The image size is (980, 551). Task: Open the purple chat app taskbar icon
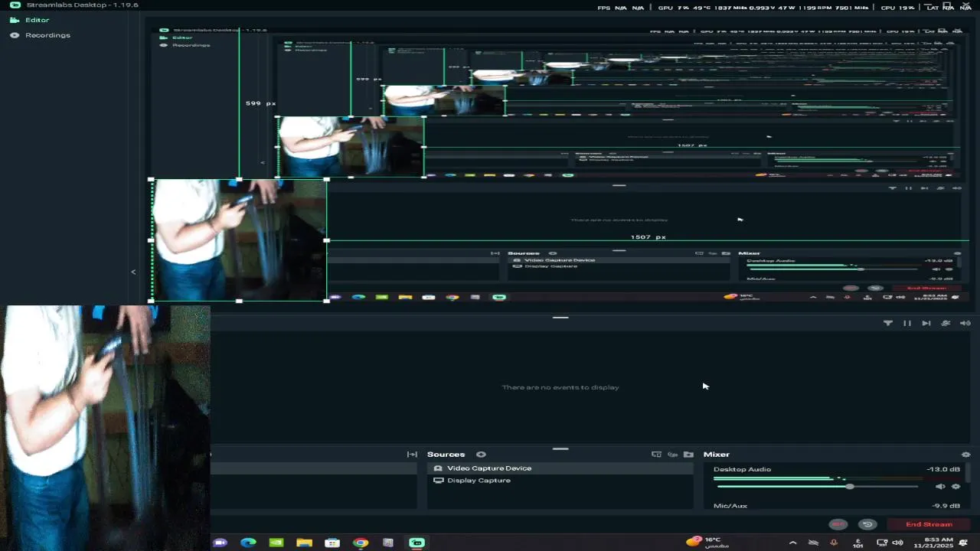click(x=220, y=543)
